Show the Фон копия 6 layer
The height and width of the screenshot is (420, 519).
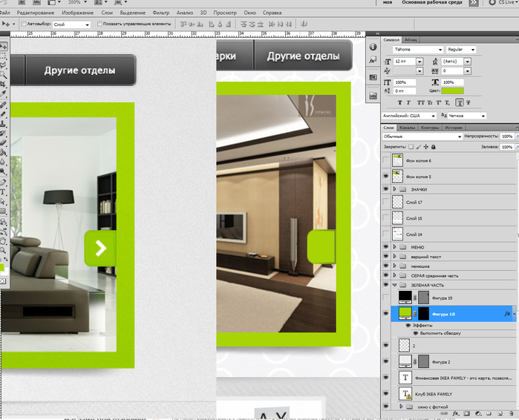coord(385,160)
